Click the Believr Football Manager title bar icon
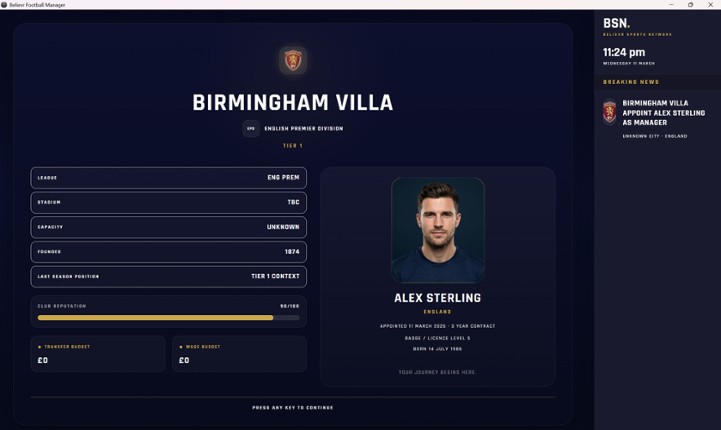 click(x=4, y=4)
